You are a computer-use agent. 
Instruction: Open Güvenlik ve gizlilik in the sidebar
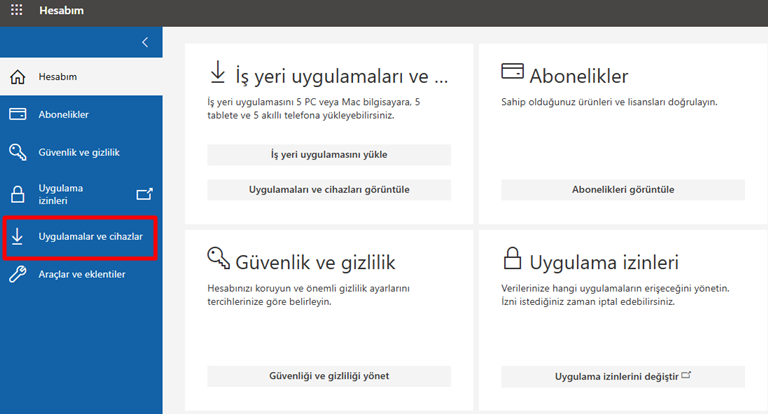pos(81,152)
